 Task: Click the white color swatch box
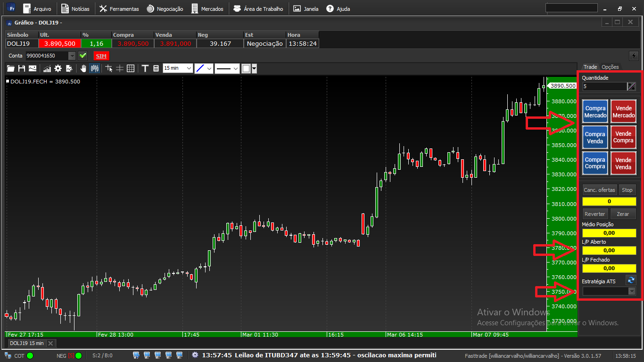tap(246, 68)
